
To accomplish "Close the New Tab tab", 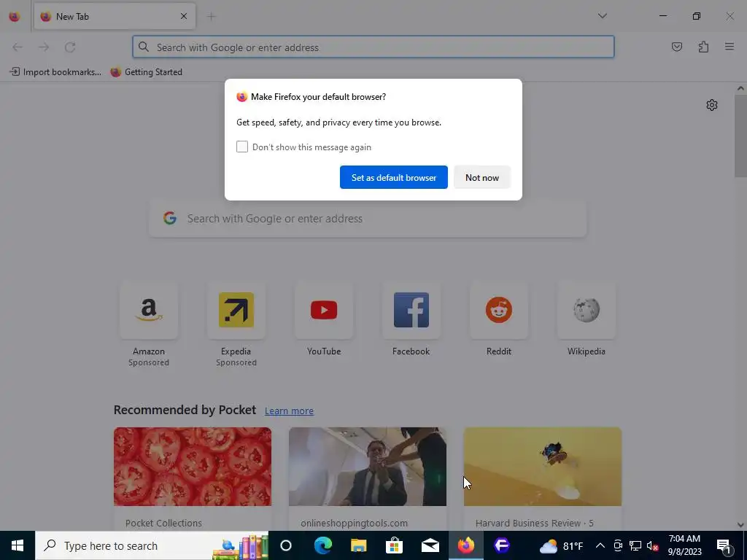I will click(184, 17).
